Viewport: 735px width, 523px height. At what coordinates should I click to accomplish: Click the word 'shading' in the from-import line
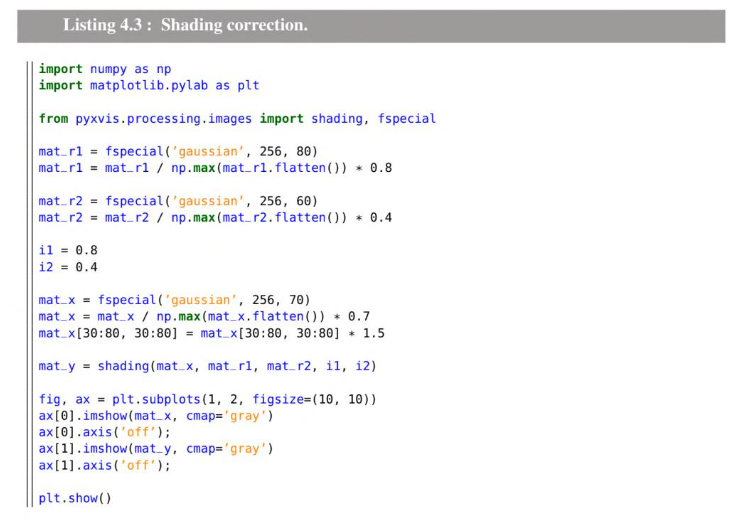click(x=337, y=119)
